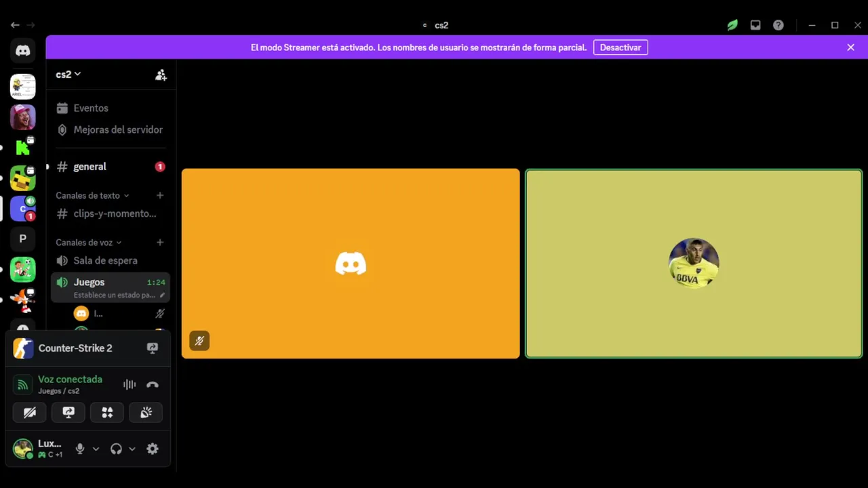Join the Sala de espera voice channel
This screenshot has height=488, width=868.
(x=111, y=260)
